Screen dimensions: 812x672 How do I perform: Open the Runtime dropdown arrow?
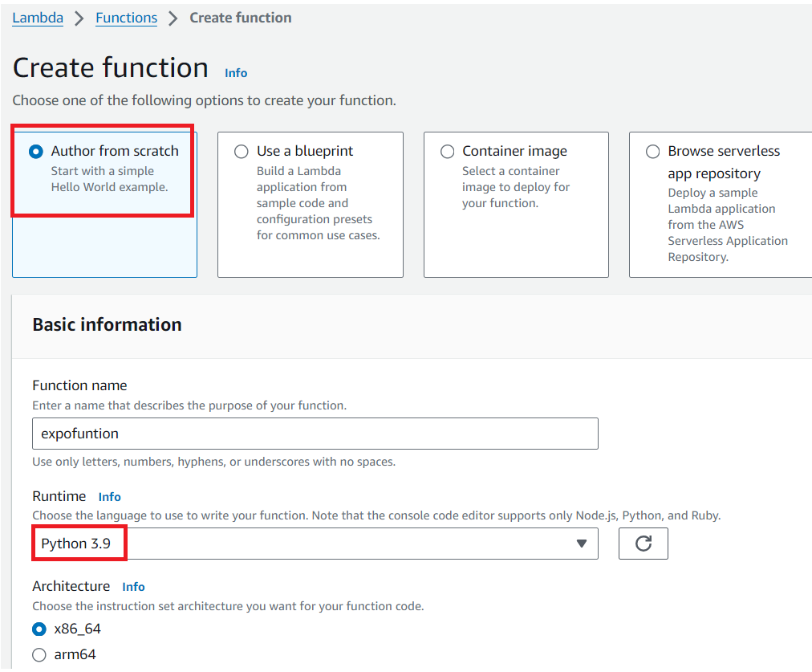(x=582, y=544)
